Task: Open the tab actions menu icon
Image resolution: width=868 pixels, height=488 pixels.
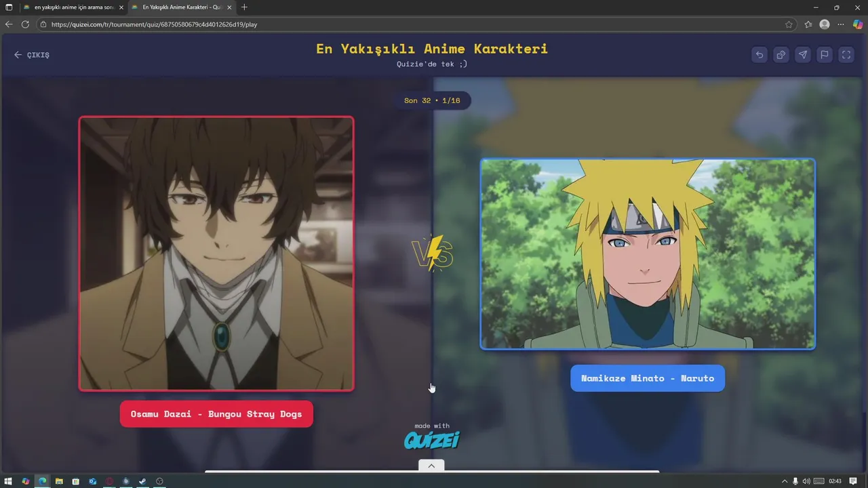Action: coord(9,7)
